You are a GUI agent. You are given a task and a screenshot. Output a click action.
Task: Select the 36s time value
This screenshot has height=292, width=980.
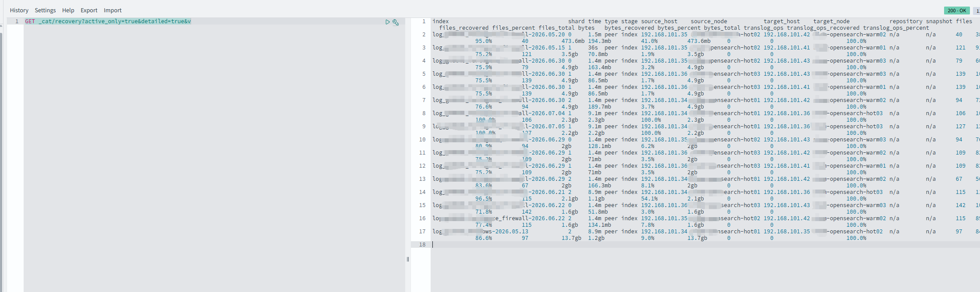point(593,47)
